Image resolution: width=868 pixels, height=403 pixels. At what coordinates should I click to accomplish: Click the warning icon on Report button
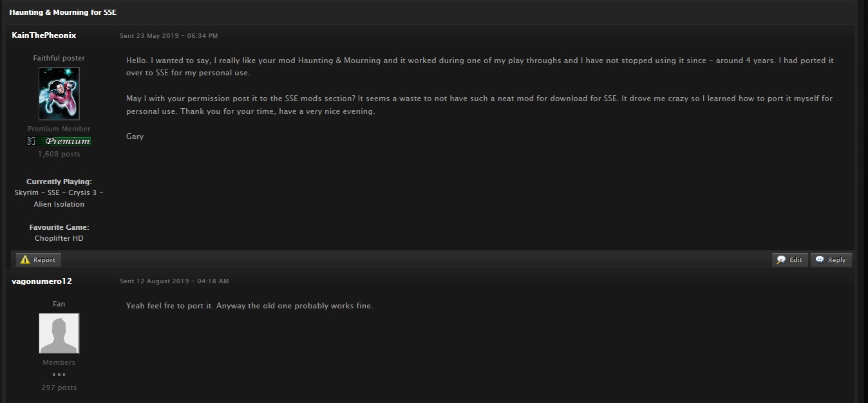25,260
